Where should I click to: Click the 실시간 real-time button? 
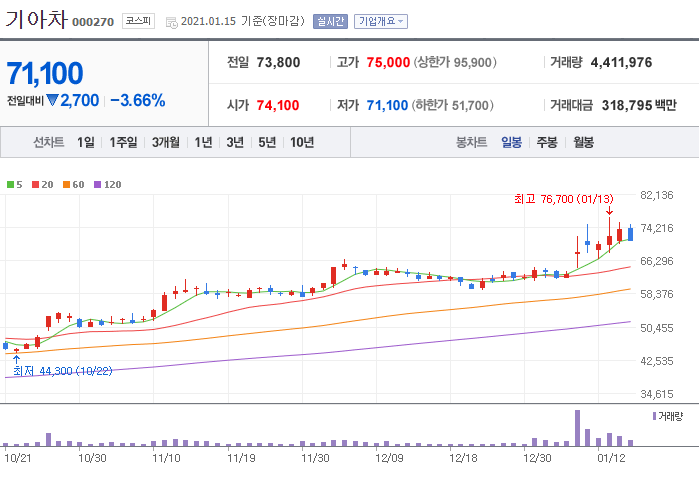point(330,21)
